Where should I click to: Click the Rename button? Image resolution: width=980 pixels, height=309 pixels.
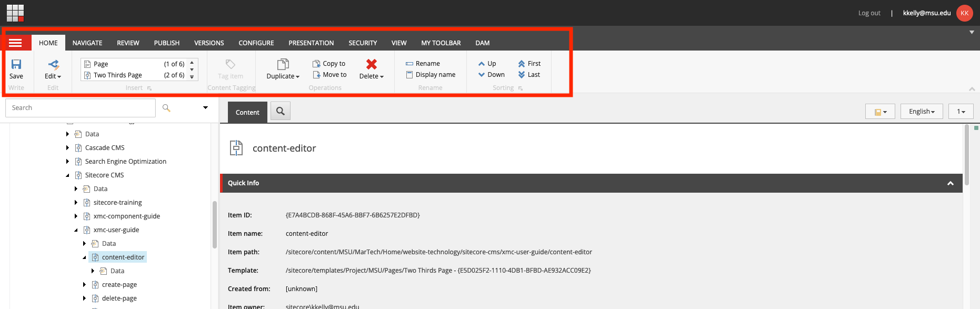423,64
